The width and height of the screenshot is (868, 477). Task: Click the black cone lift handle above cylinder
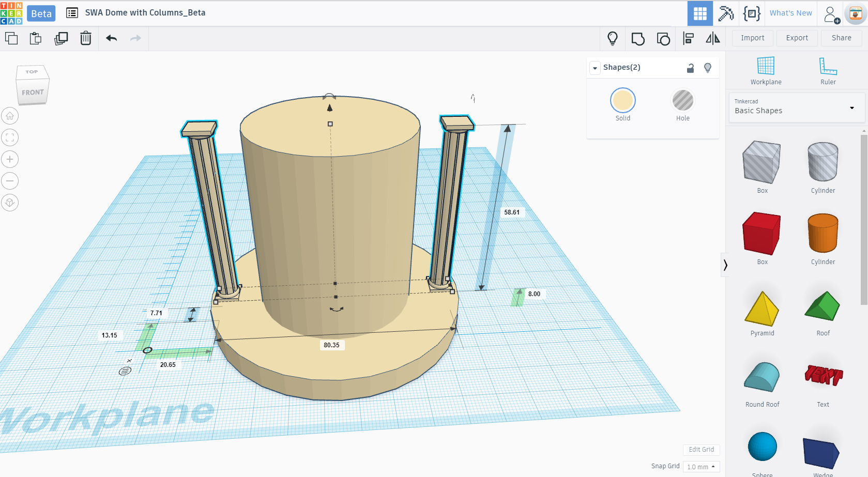[x=330, y=107]
